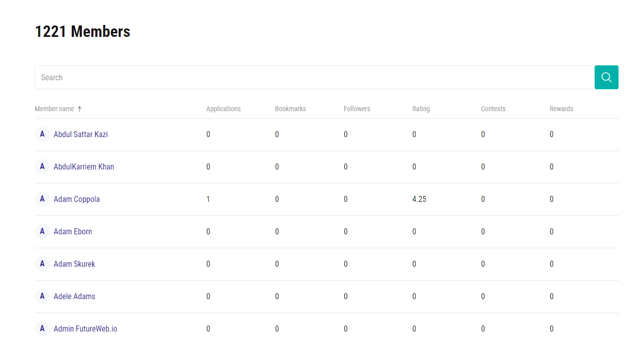Open Adele Adams member name link
The height and width of the screenshot is (343, 644).
[x=74, y=296]
